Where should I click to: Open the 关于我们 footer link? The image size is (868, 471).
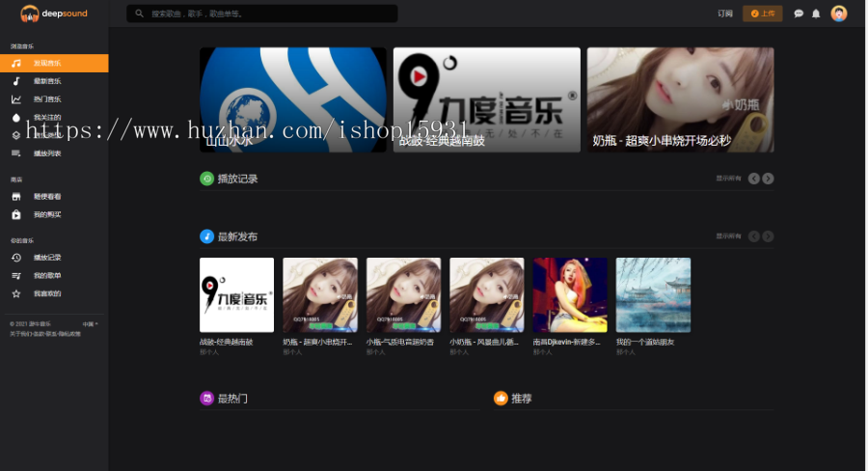point(19,334)
